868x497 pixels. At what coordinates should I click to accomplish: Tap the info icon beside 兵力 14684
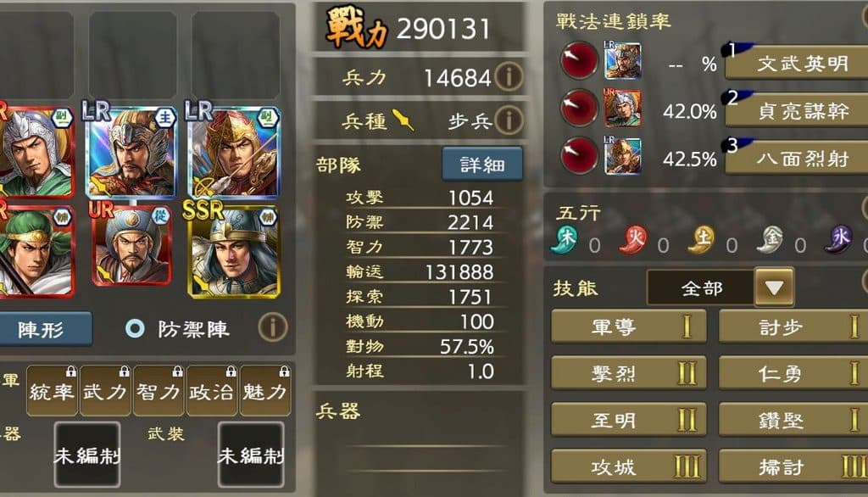tap(509, 76)
